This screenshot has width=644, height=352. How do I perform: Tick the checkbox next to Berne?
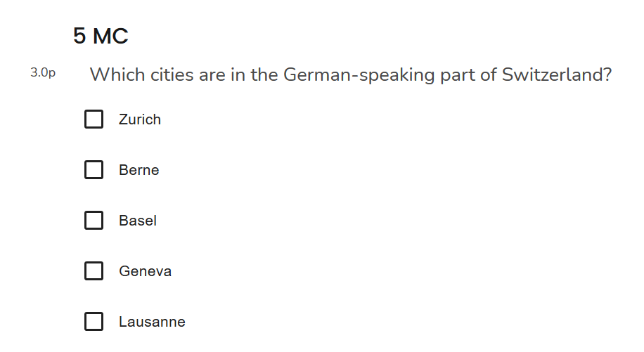coord(94,170)
